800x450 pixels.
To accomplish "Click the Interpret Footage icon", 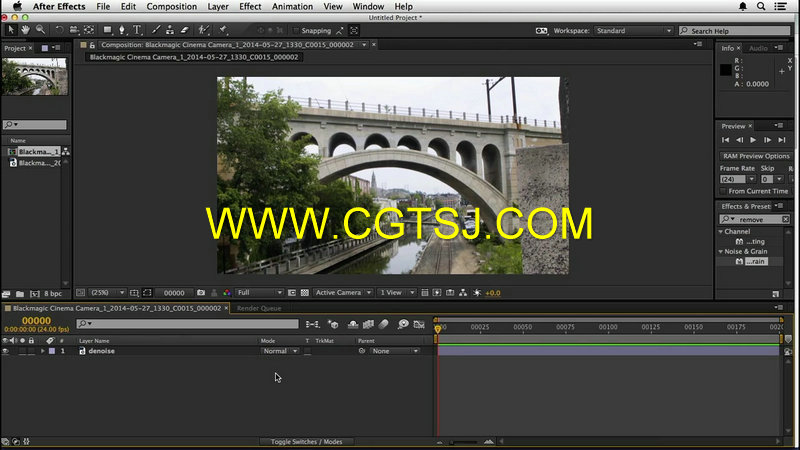I will pyautogui.click(x=6, y=294).
